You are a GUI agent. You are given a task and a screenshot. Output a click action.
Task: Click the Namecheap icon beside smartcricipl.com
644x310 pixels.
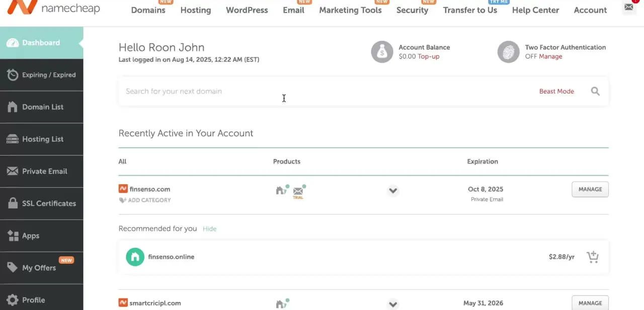coord(123,303)
